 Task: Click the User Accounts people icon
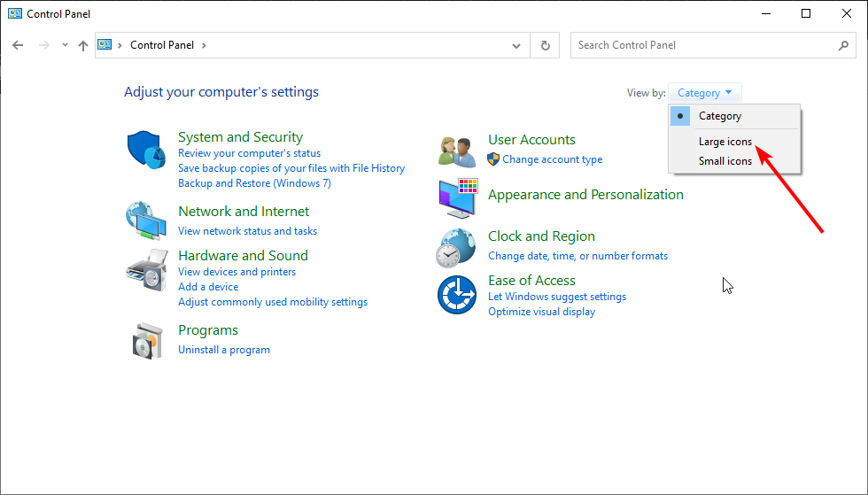[x=458, y=151]
